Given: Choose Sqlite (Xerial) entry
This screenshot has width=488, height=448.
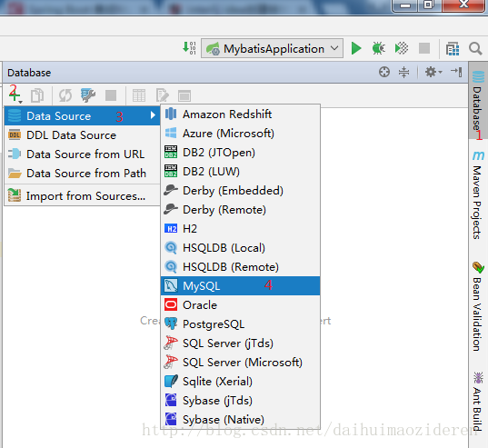Looking at the screenshot, I should pos(240,381).
